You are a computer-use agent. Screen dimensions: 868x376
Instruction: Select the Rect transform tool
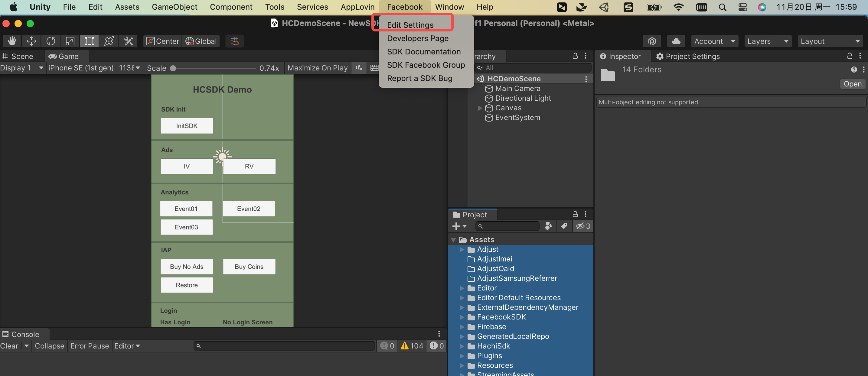(89, 41)
